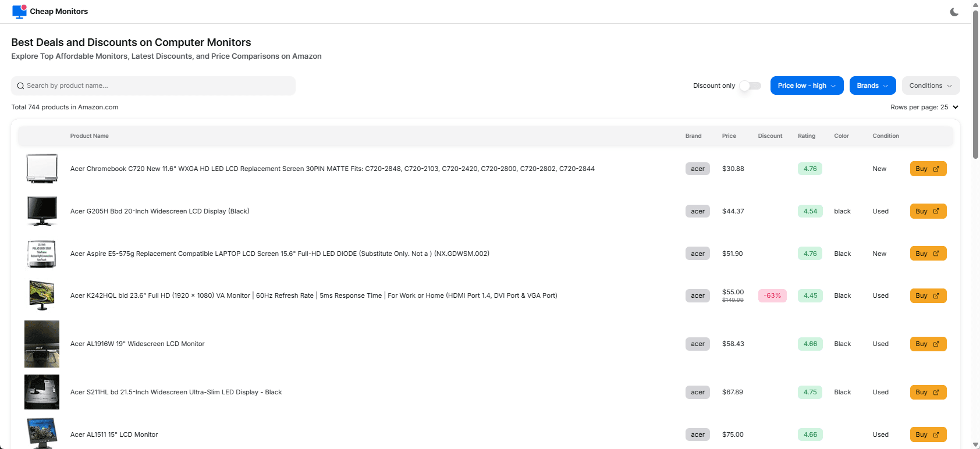Click external link icon on $55.00 Buy button

(936, 295)
